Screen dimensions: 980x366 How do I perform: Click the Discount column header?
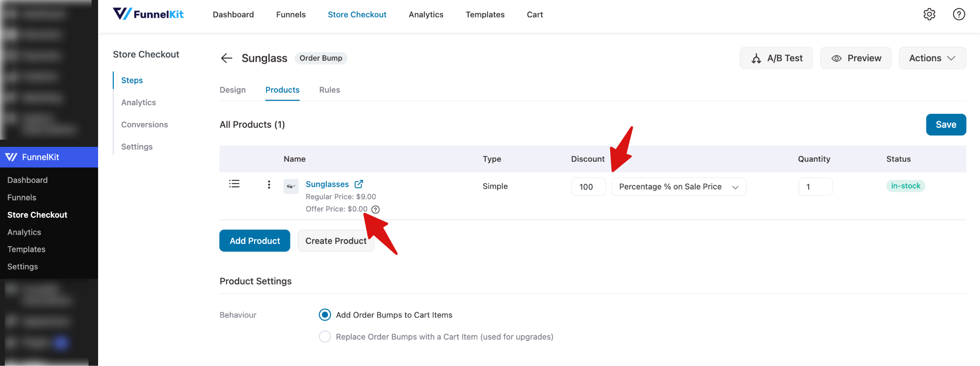click(588, 159)
